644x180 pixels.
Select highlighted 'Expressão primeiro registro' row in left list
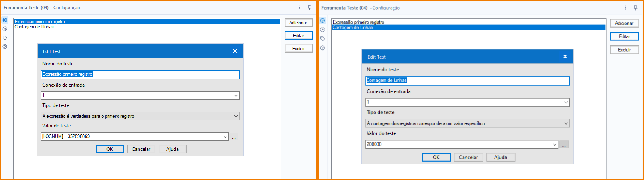(x=147, y=22)
